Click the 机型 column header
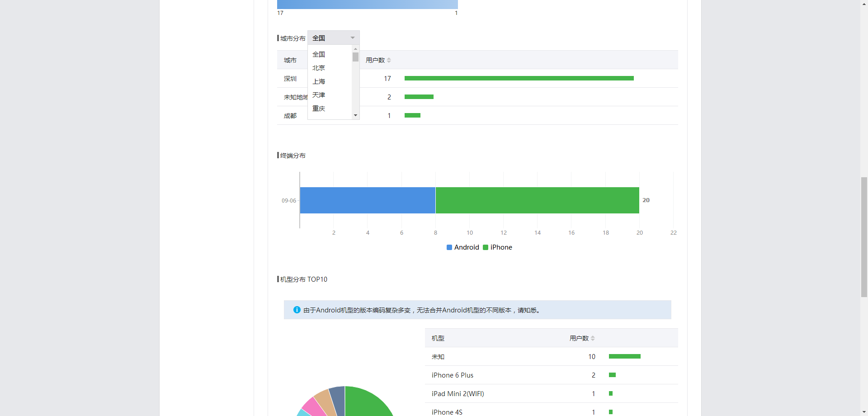Viewport: 868px width, 416px height. tap(438, 338)
